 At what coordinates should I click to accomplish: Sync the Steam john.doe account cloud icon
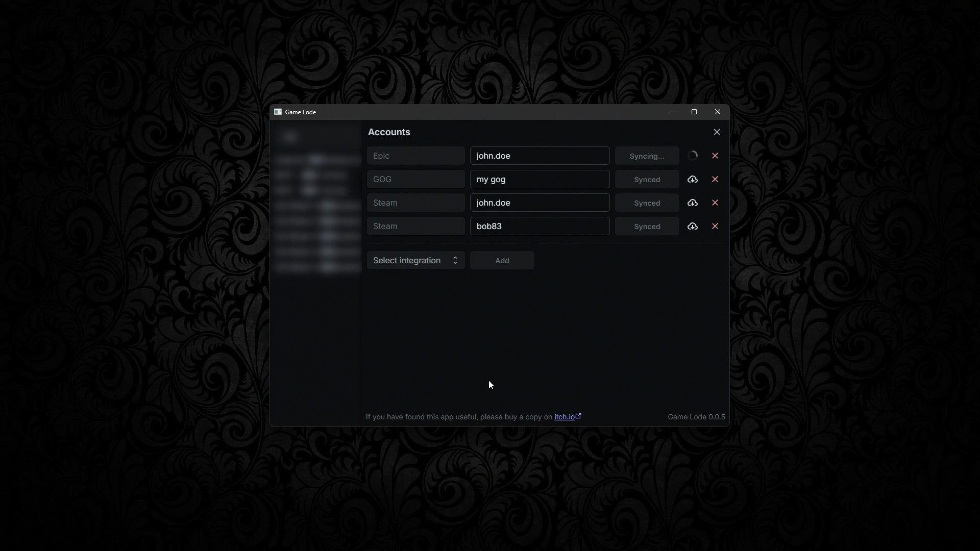click(x=692, y=203)
